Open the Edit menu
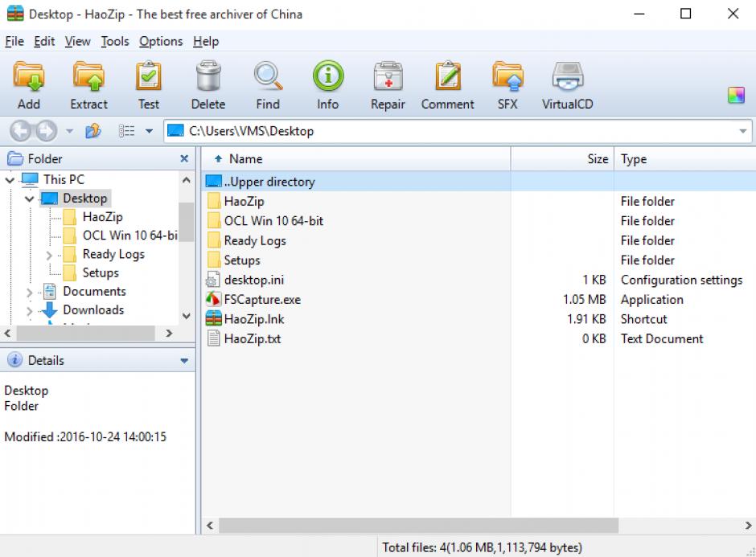This screenshot has width=756, height=557. tap(44, 42)
